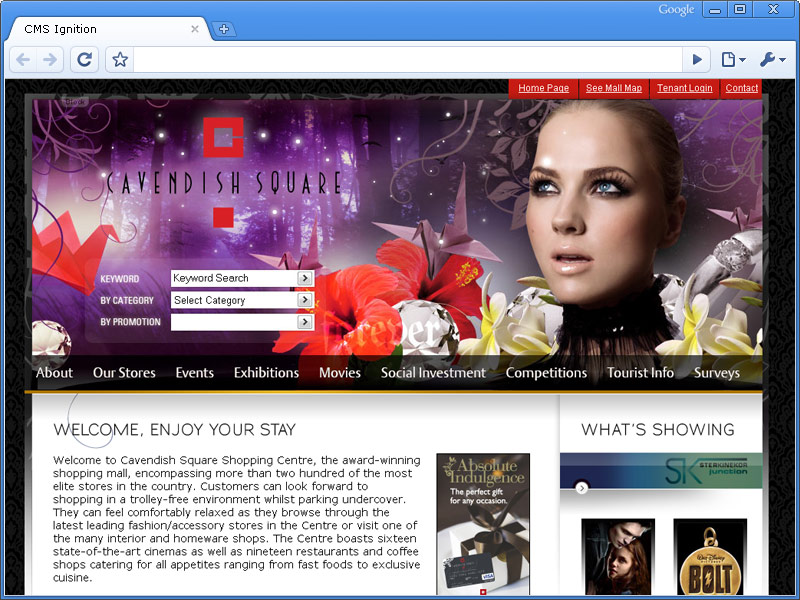Bookmark this page with the star icon
Viewport: 800px width, 600px height.
[120, 60]
